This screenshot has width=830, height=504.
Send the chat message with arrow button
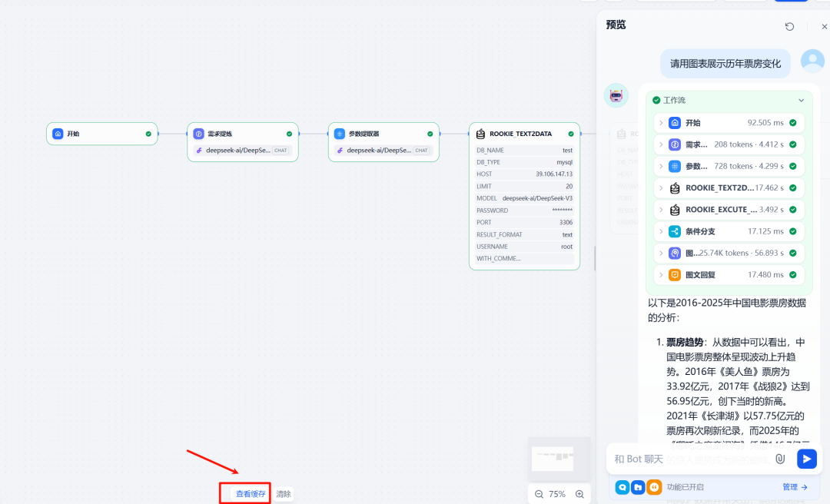tap(807, 459)
